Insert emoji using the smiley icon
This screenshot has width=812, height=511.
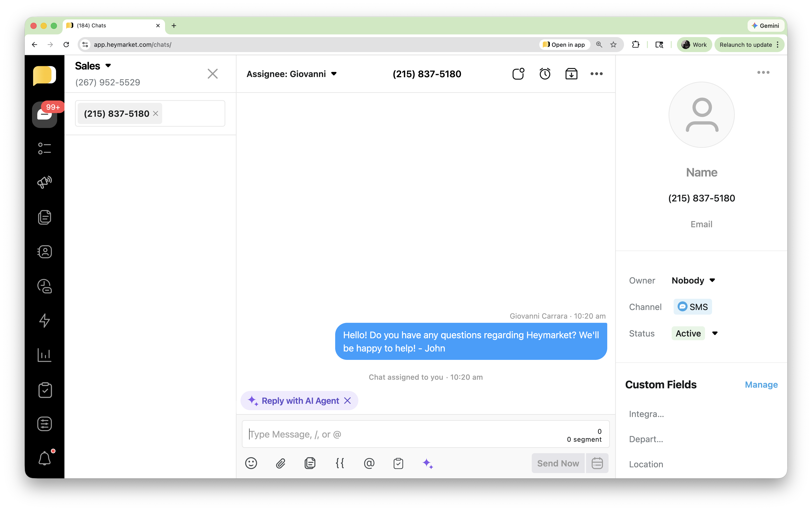coord(251,463)
